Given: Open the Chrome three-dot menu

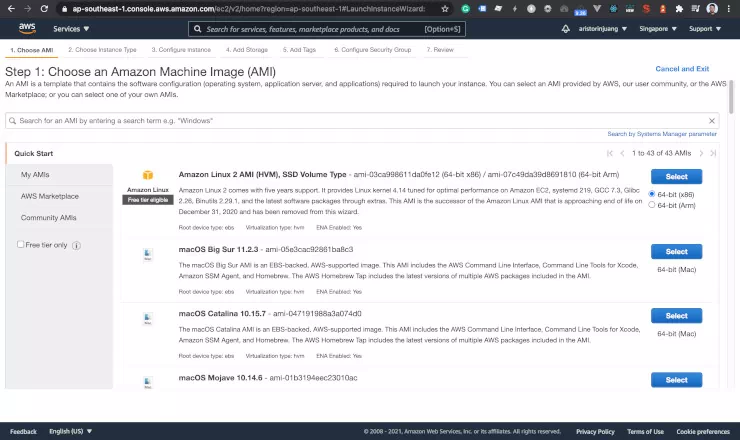Looking at the screenshot, I should [729, 8].
